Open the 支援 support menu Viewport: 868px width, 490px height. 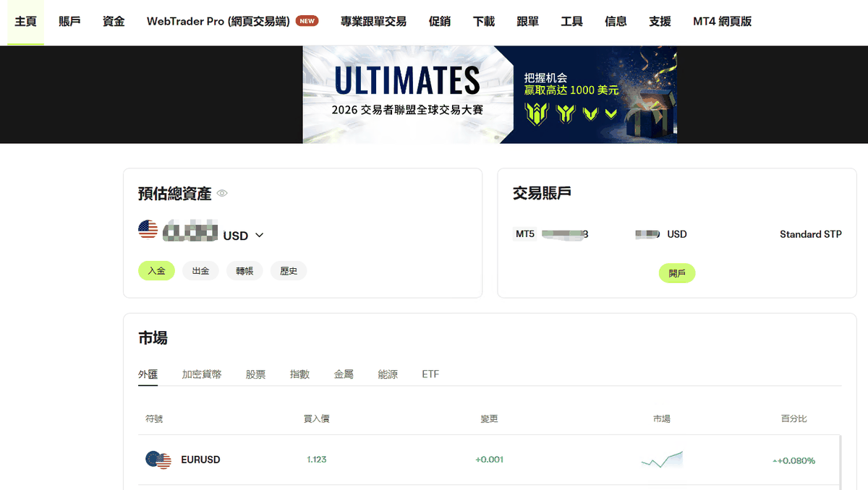click(x=660, y=22)
